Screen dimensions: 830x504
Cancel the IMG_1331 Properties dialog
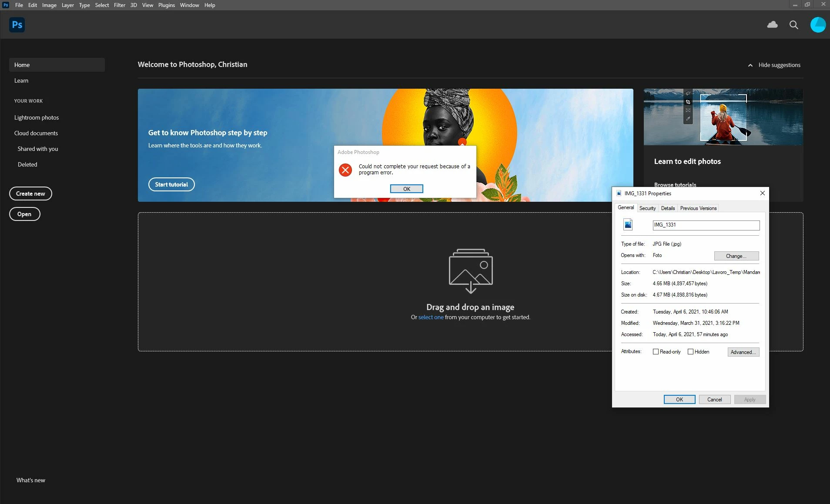click(x=714, y=399)
